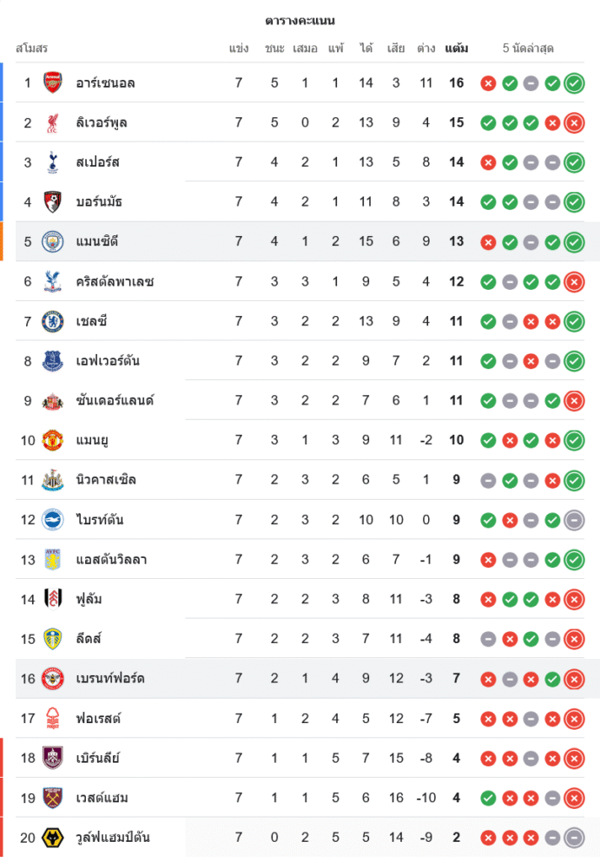Open Brighton's latest circled draw result
600x868 pixels.
tap(574, 520)
